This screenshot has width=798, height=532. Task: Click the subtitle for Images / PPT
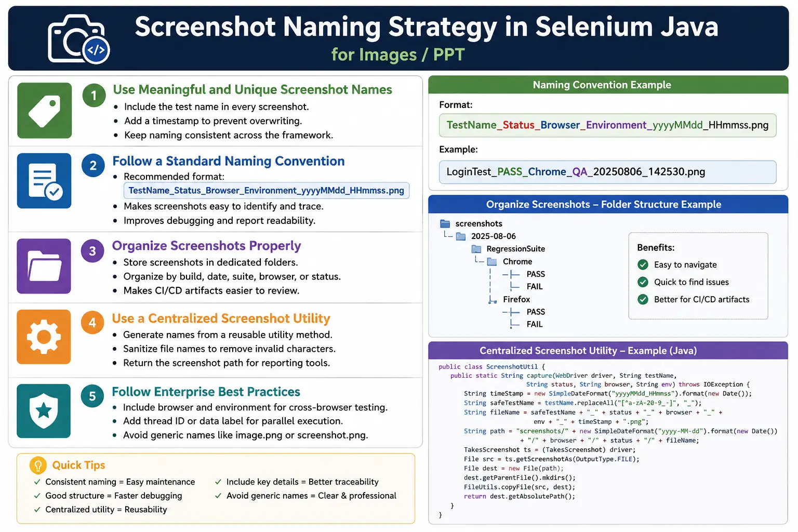click(x=398, y=55)
